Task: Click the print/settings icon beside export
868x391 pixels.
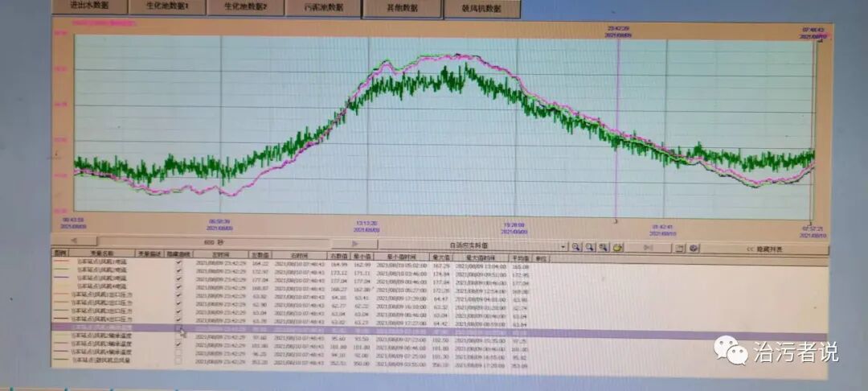Action: tap(694, 249)
